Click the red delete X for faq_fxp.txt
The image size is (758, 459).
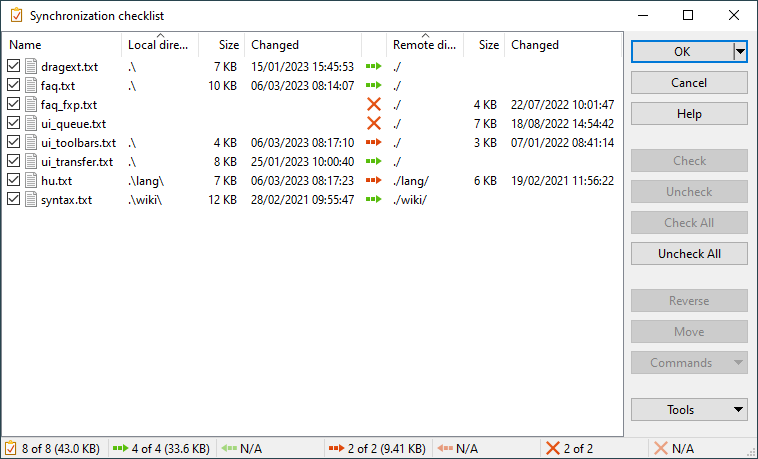(x=374, y=104)
